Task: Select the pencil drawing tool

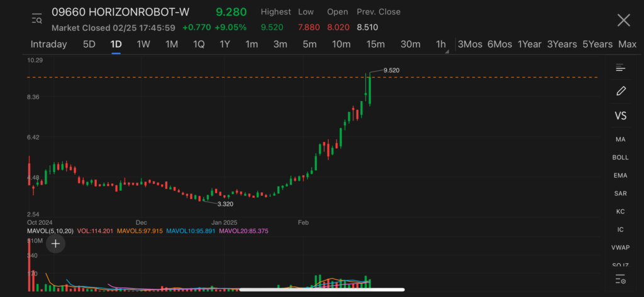Action: 621,91
